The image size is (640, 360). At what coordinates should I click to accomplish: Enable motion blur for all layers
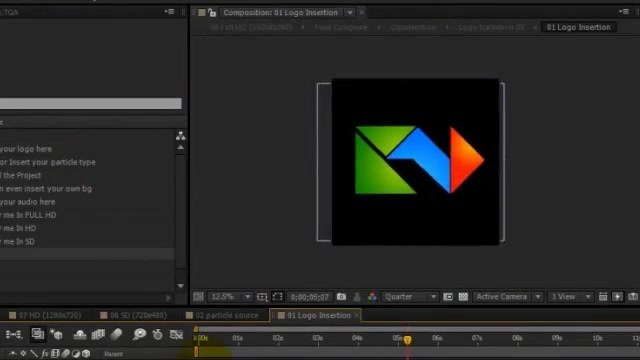pyautogui.click(x=116, y=335)
